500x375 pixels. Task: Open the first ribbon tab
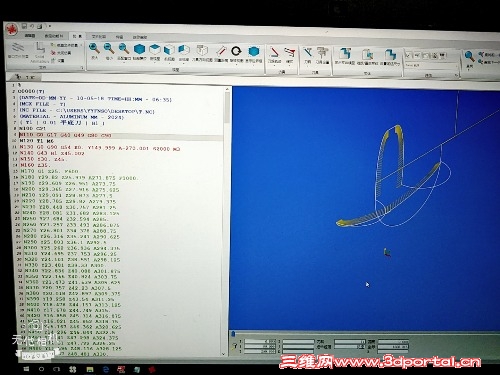click(x=30, y=35)
